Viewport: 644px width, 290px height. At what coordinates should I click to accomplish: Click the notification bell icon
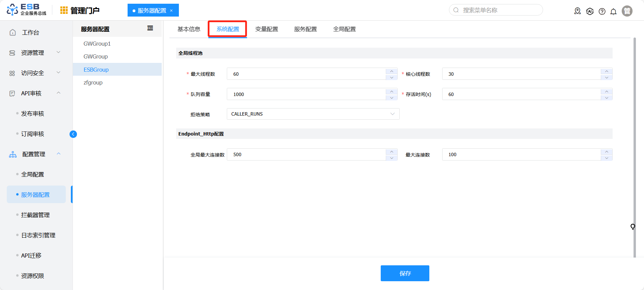point(613,11)
